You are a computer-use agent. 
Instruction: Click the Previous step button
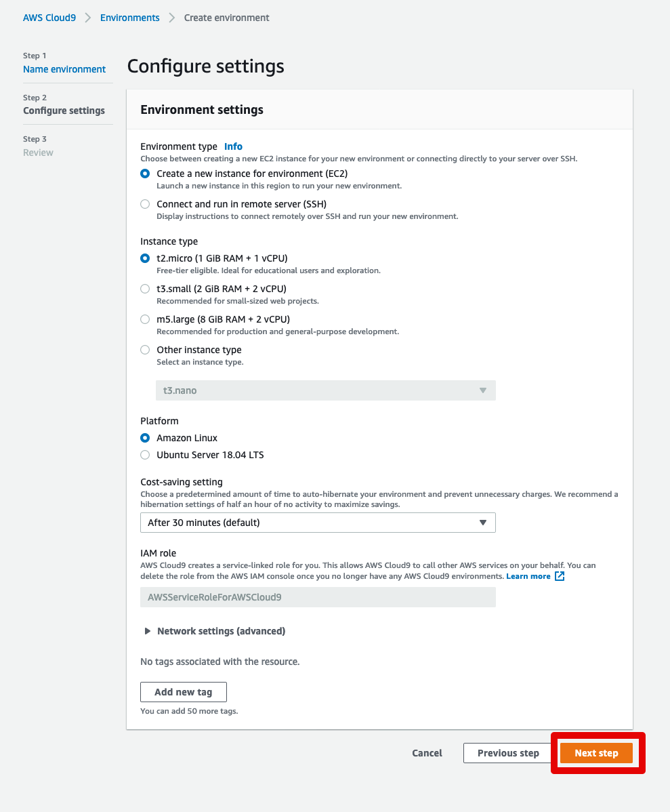(507, 752)
